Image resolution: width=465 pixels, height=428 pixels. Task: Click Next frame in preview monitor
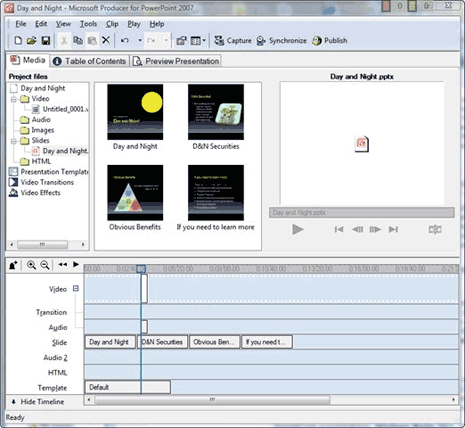pyautogui.click(x=375, y=229)
